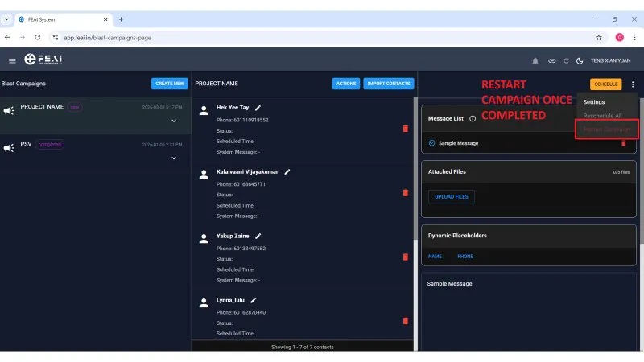644x362 pixels.
Task: Open the TENG XIAN YUAN user menu
Action: click(610, 60)
